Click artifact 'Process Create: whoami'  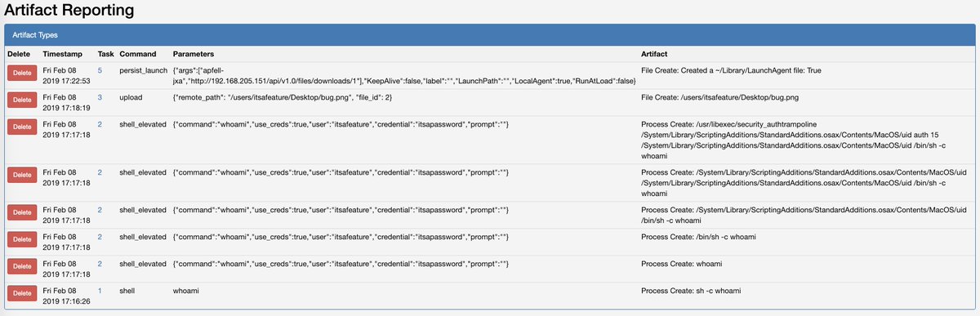pos(682,264)
